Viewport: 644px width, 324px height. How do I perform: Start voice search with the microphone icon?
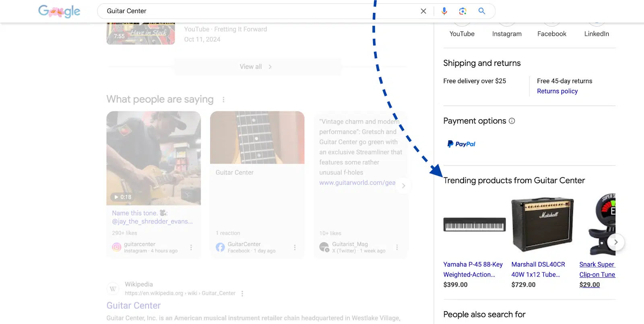pyautogui.click(x=444, y=11)
